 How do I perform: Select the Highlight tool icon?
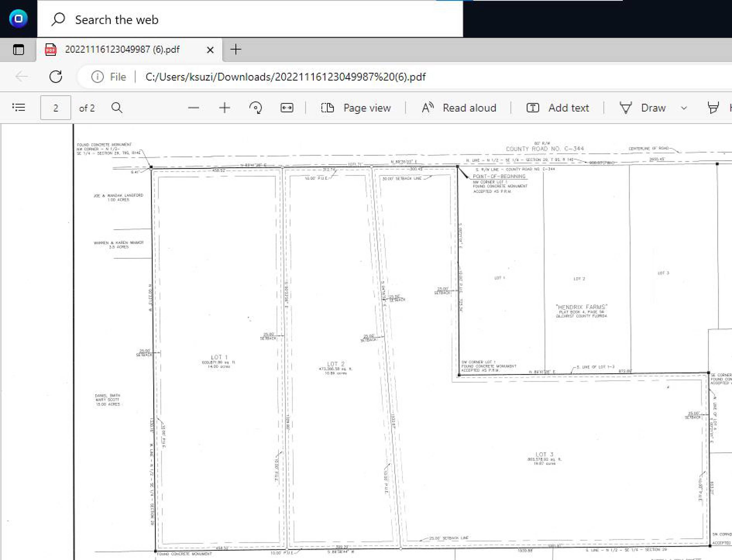click(x=713, y=108)
